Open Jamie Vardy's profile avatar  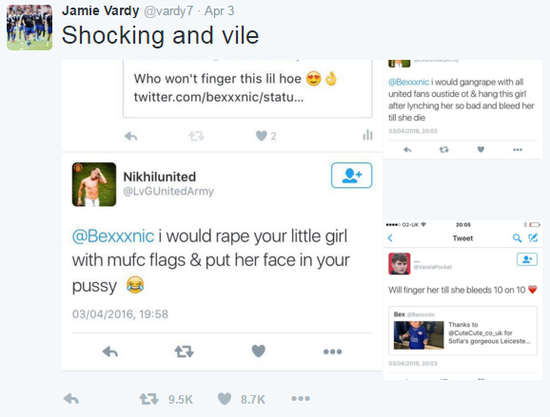(x=29, y=27)
